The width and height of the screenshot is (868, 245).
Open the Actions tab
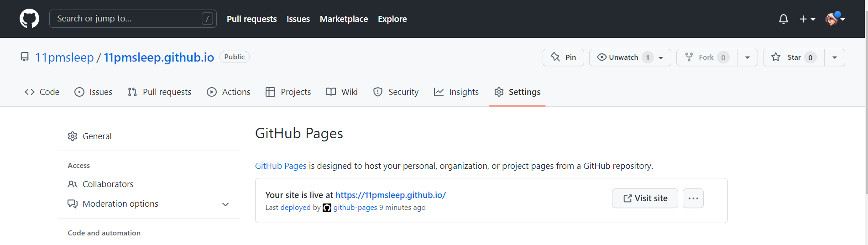click(x=228, y=92)
